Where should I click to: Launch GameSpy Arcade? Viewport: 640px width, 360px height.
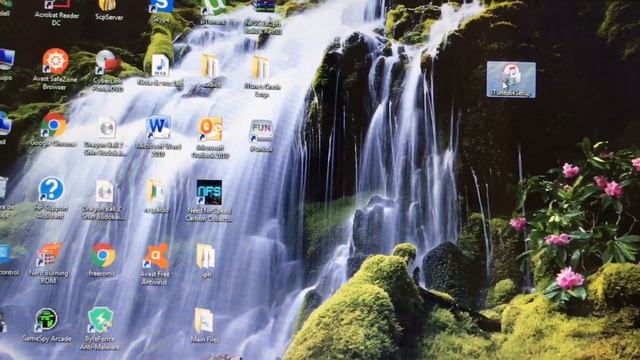[x=46, y=325]
